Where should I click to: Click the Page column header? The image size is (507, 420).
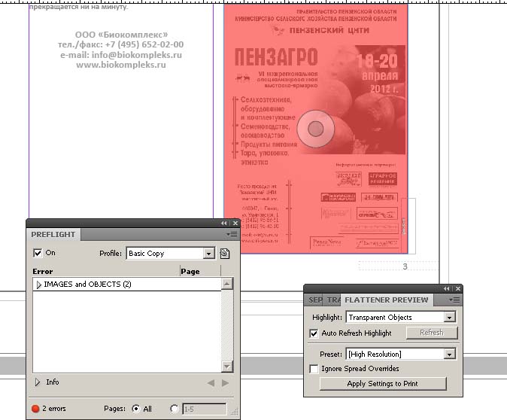pyautogui.click(x=190, y=271)
